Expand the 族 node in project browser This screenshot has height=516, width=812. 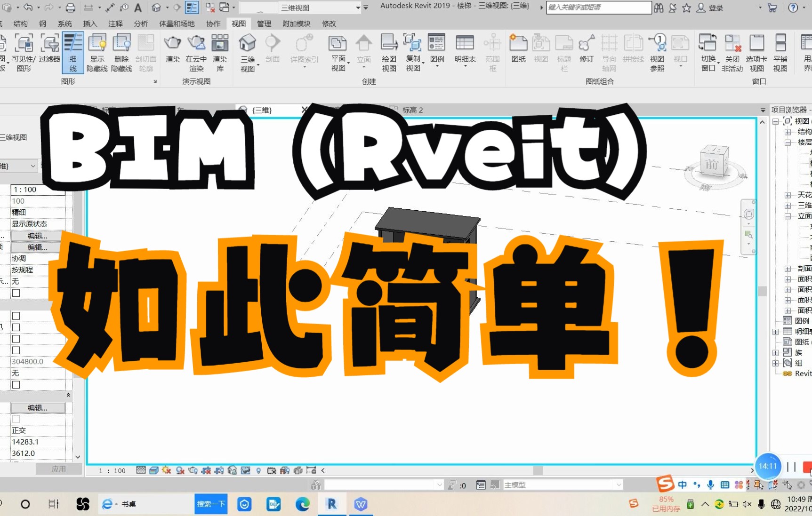point(775,352)
